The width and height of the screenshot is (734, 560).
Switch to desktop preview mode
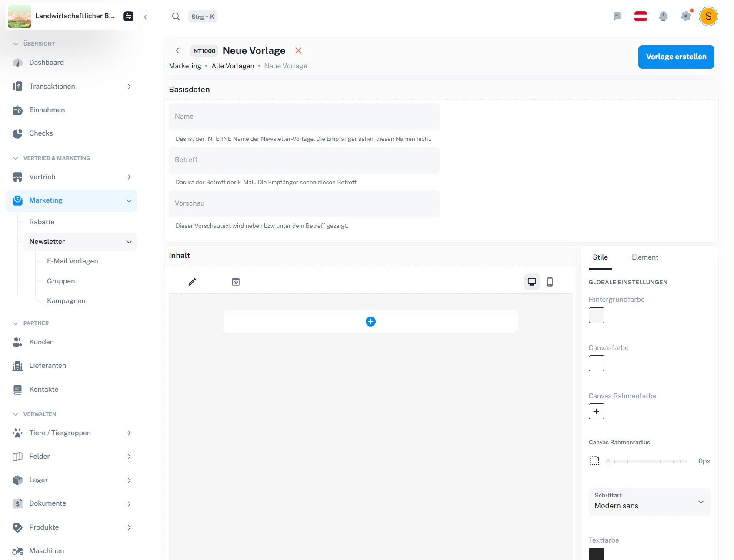tap(531, 282)
